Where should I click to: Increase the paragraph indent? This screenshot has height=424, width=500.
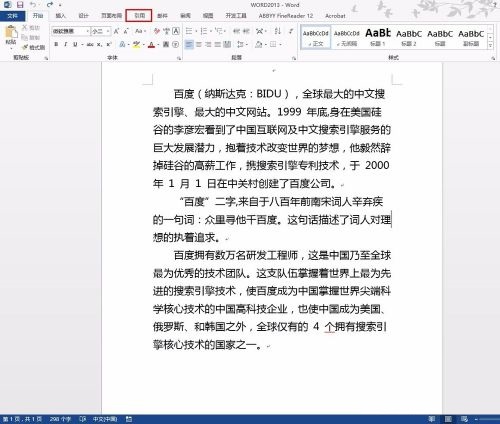(246, 31)
